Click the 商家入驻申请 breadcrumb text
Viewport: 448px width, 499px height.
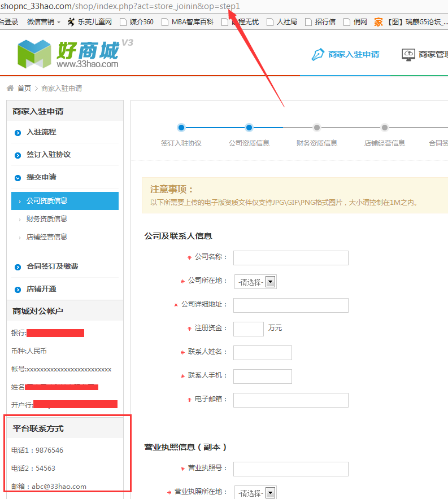(62, 88)
